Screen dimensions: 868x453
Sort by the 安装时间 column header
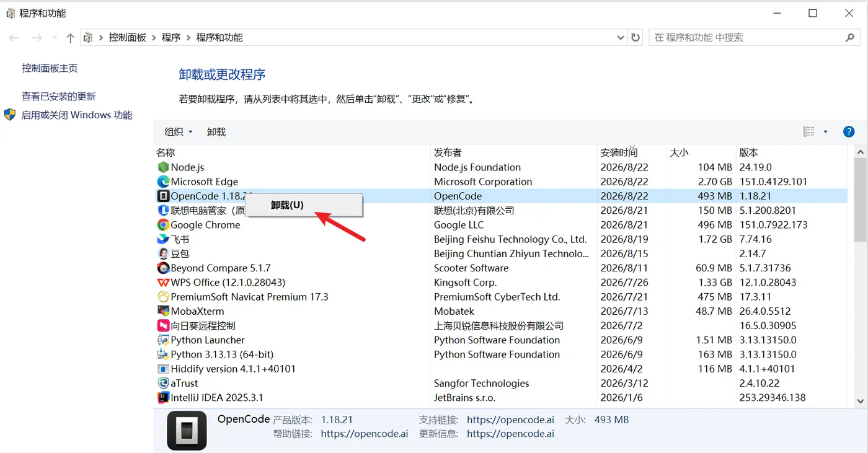pos(631,152)
